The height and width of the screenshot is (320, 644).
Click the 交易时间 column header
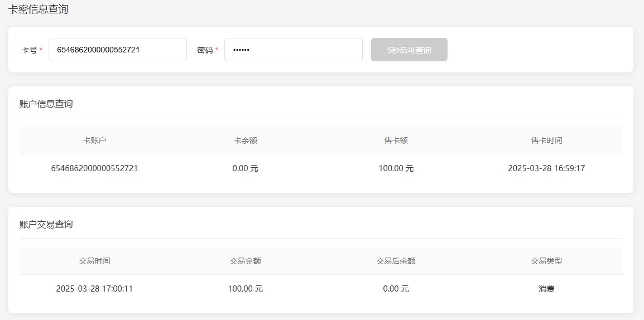(x=94, y=261)
